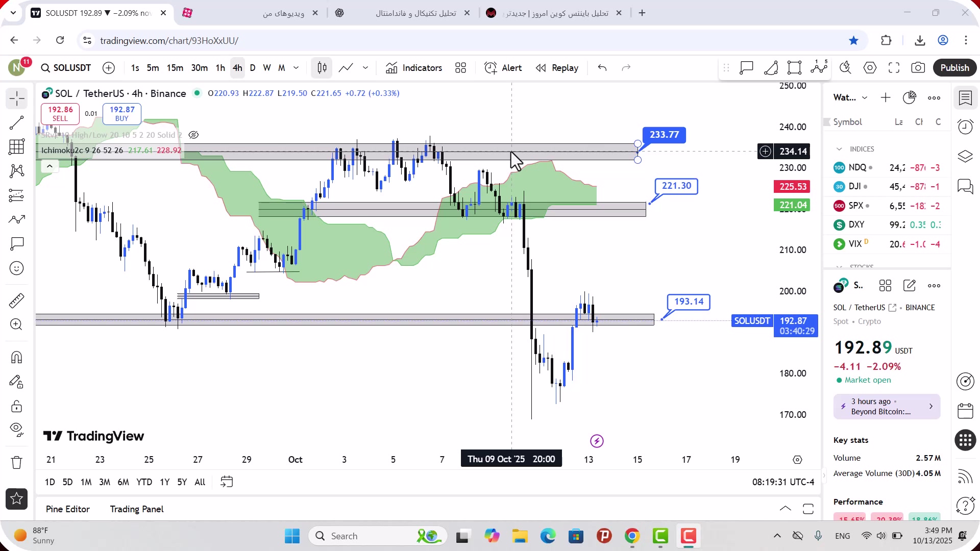
Task: Open the candlestick chart type button
Action: (322, 68)
